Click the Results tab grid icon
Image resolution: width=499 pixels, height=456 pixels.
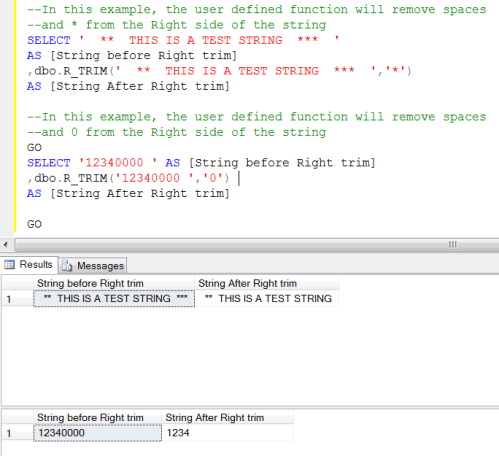pos(9,265)
